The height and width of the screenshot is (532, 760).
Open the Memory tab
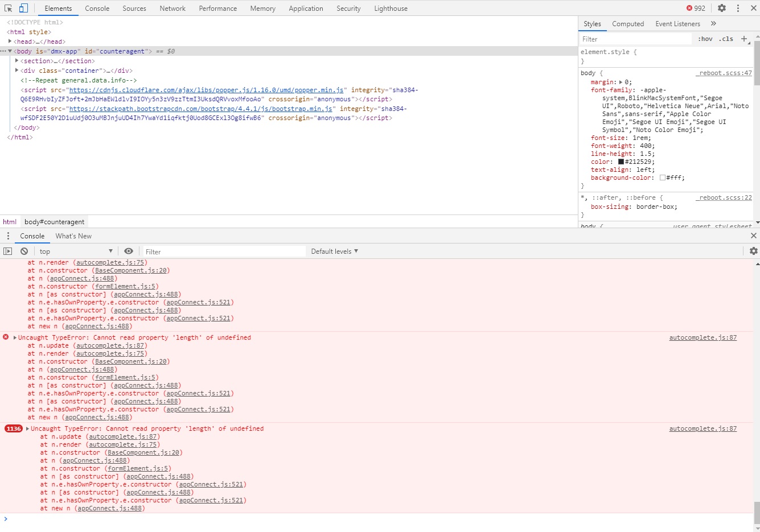[x=263, y=8]
